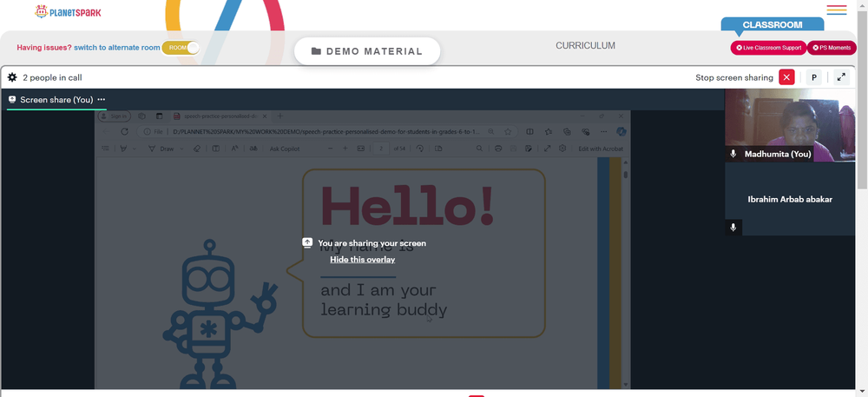
Task: Click the Screen share tab icon
Action: coord(12,100)
